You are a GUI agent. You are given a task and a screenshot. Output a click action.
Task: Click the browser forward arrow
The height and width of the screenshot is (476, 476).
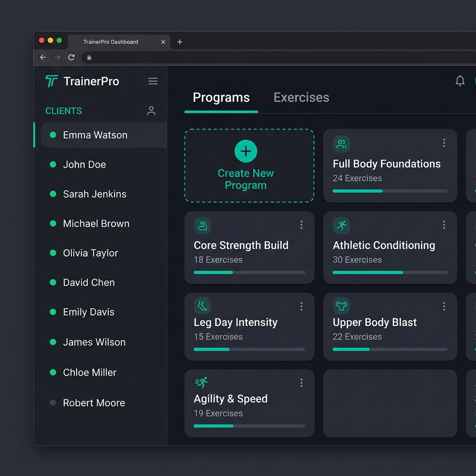coord(57,57)
